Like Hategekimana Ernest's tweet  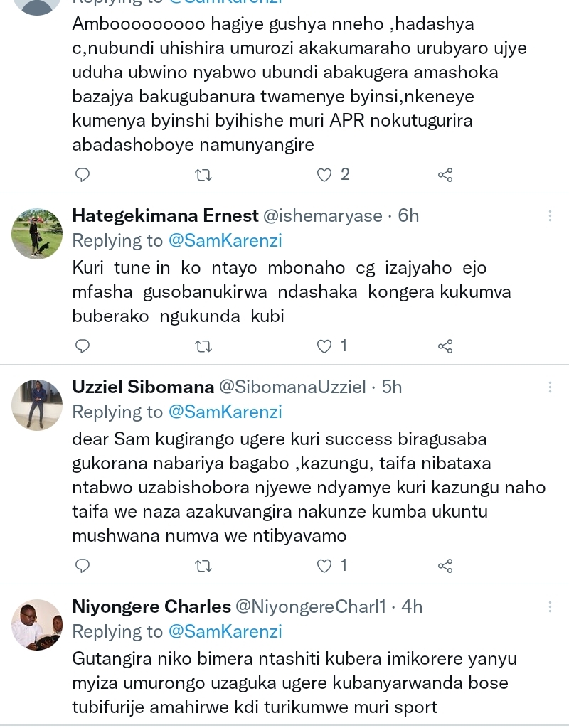click(324, 346)
